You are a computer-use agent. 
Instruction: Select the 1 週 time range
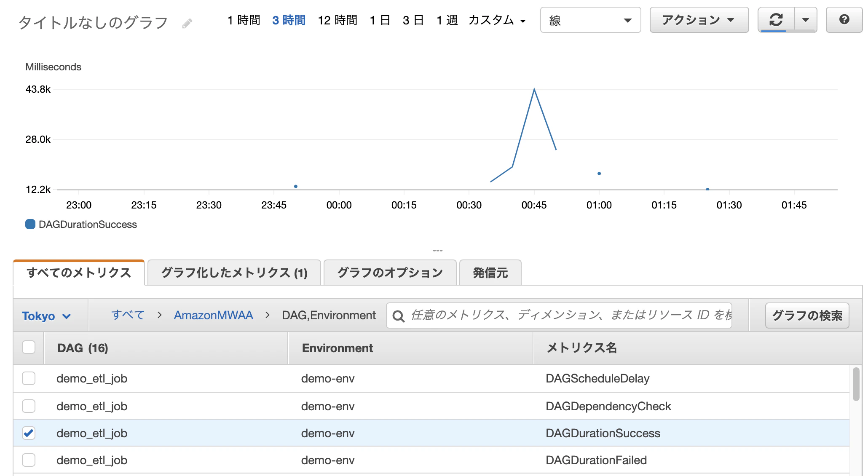click(447, 20)
